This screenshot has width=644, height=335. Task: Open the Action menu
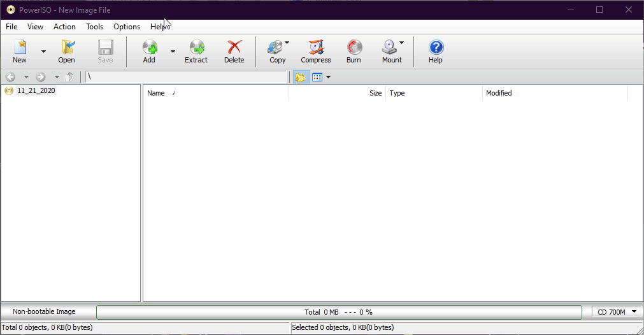coord(64,27)
